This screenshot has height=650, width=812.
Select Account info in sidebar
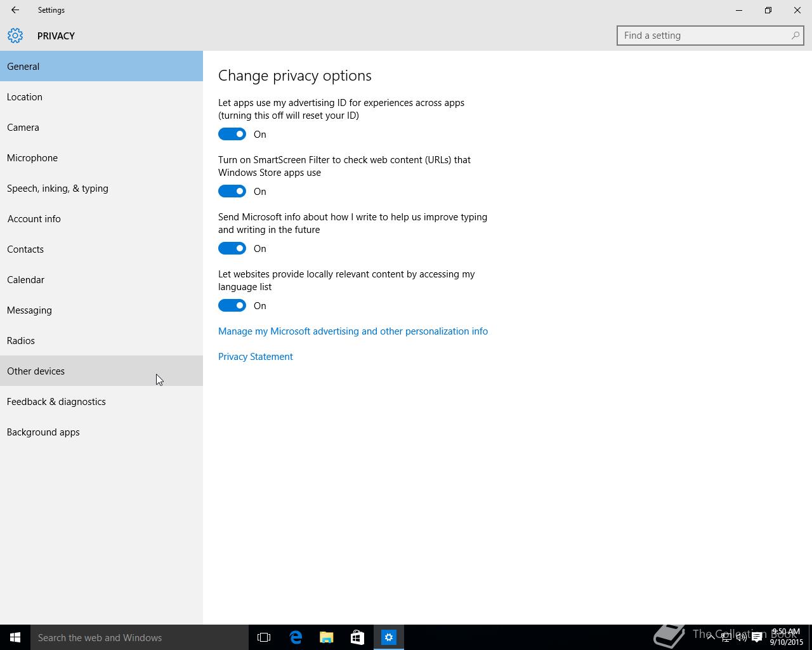[101, 218]
